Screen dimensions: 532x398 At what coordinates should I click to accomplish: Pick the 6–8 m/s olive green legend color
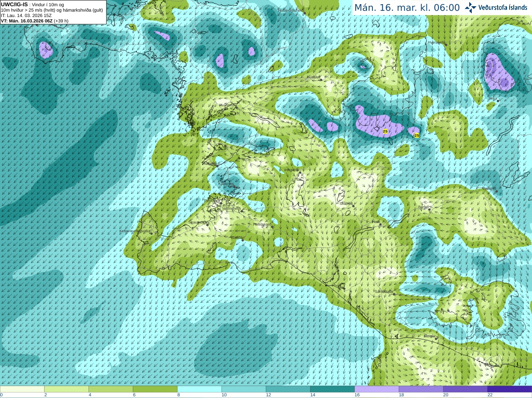click(x=155, y=389)
